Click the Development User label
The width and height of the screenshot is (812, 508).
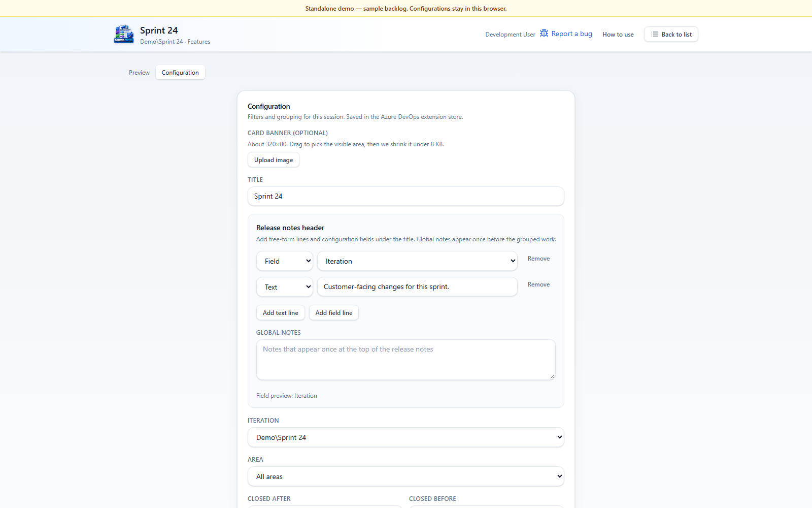click(x=510, y=35)
